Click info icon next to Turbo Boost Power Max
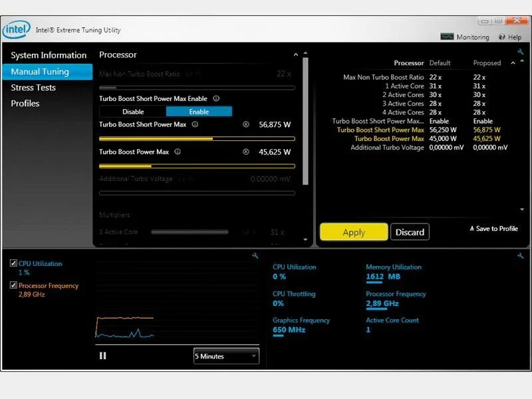Image resolution: width=532 pixels, height=399 pixels. click(x=178, y=152)
